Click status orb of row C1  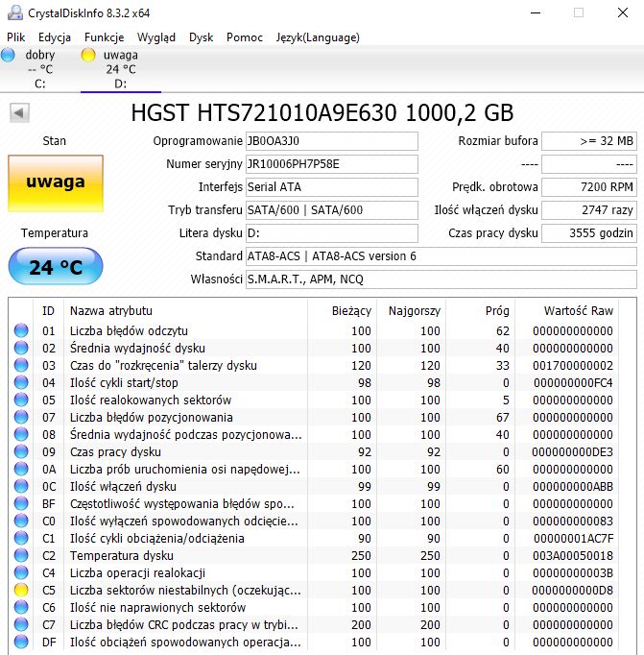(x=21, y=538)
